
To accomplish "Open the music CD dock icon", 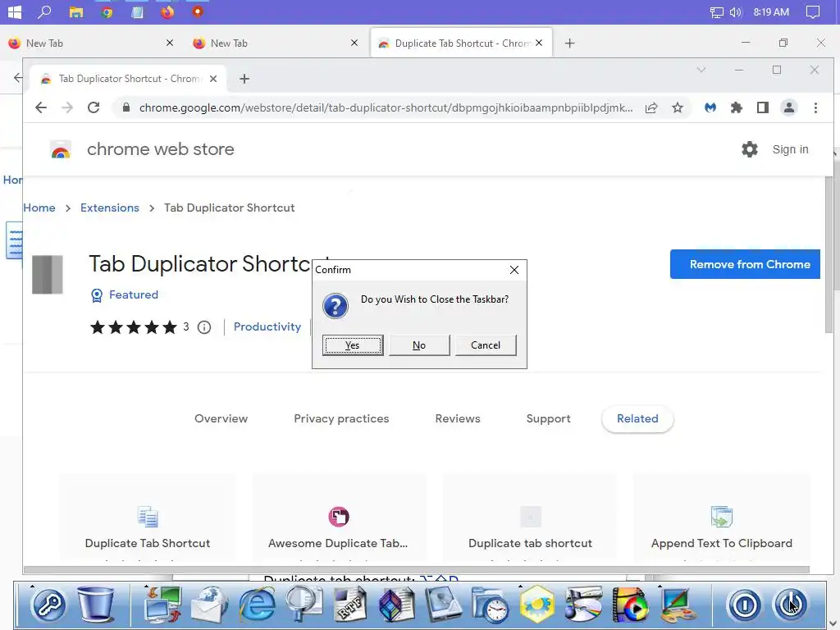I will point(583,605).
